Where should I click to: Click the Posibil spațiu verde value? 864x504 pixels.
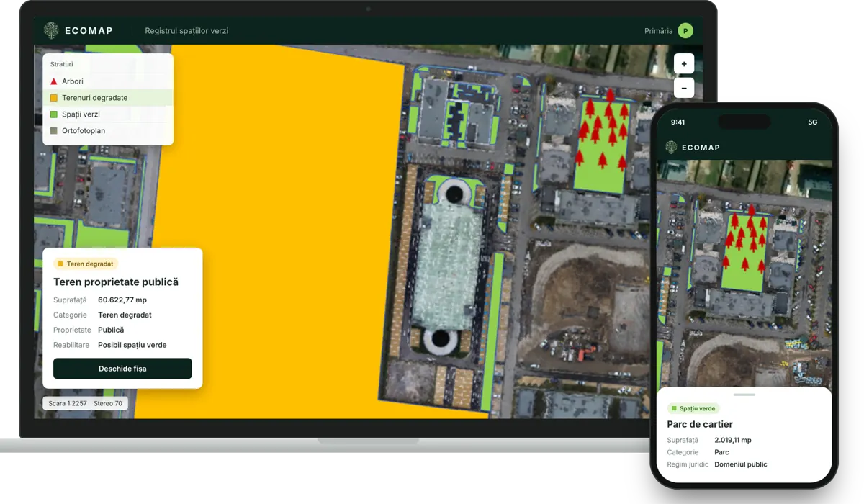132,345
